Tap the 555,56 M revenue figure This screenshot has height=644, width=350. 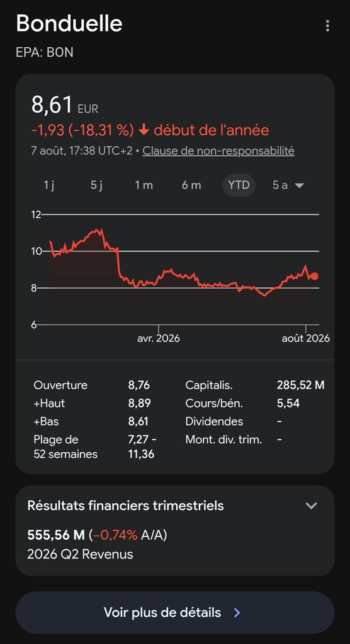(x=56, y=535)
